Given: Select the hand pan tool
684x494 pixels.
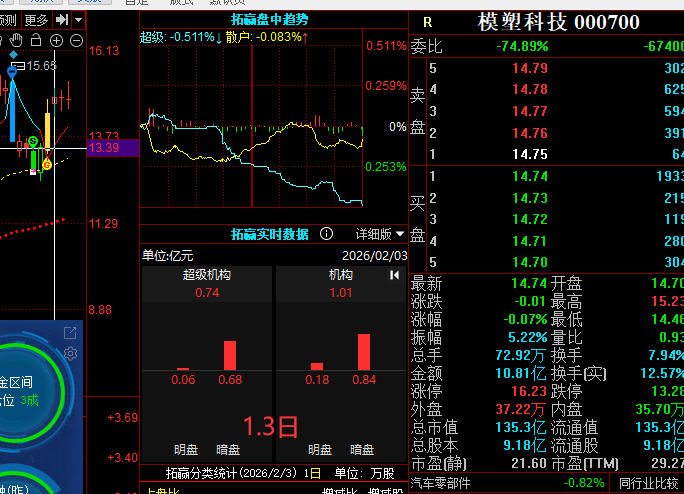Looking at the screenshot, I should click(x=16, y=40).
